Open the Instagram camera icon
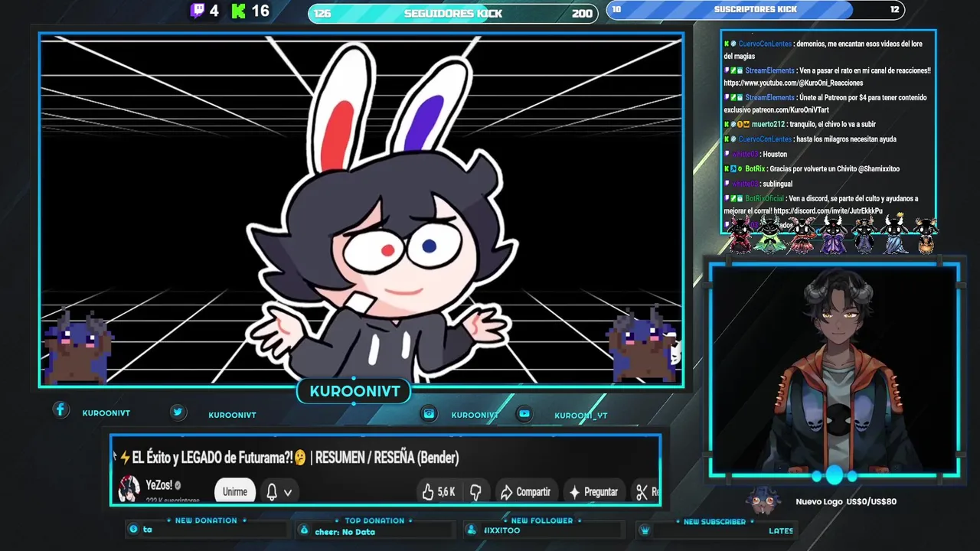Viewport: 980px width, 551px height. point(430,413)
